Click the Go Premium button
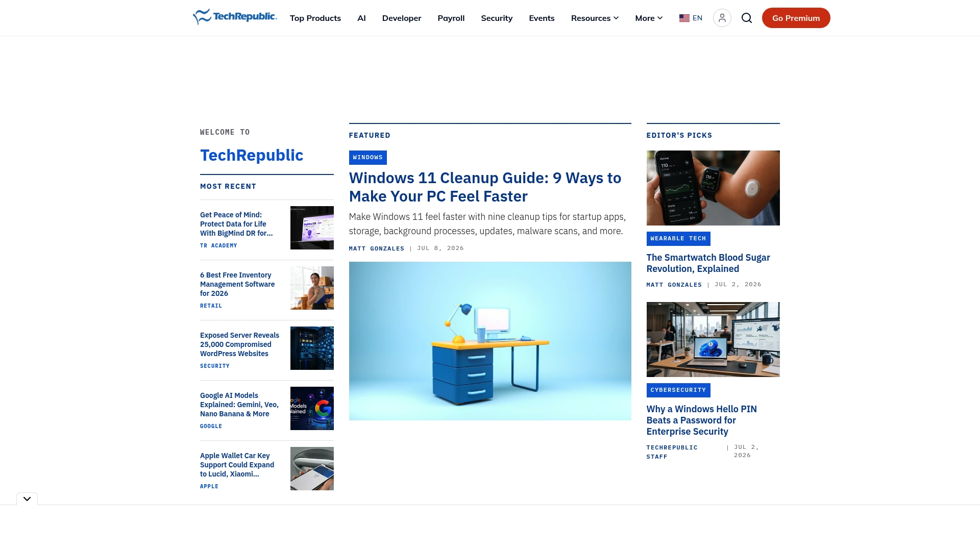Screen dimensions: 980x551 click(x=796, y=18)
